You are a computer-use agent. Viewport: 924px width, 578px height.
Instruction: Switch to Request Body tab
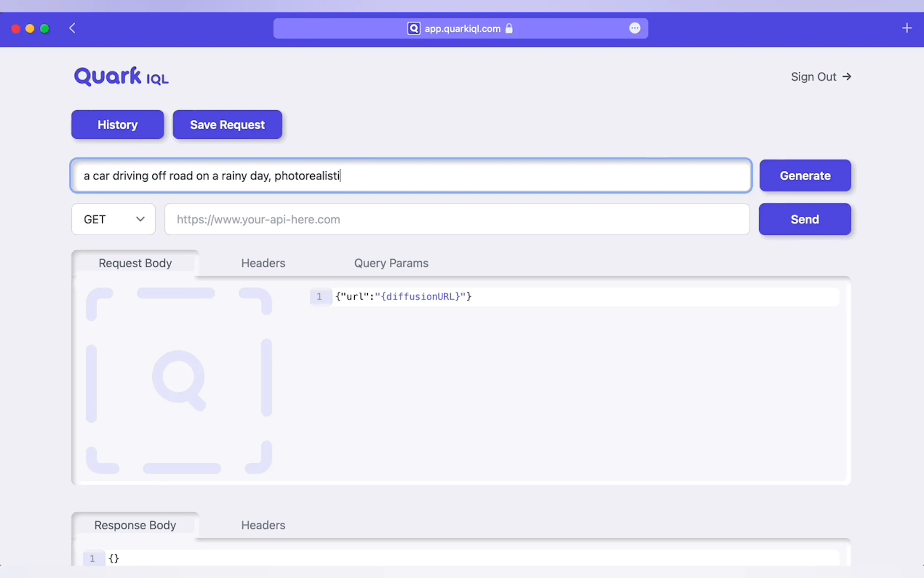[x=135, y=263]
